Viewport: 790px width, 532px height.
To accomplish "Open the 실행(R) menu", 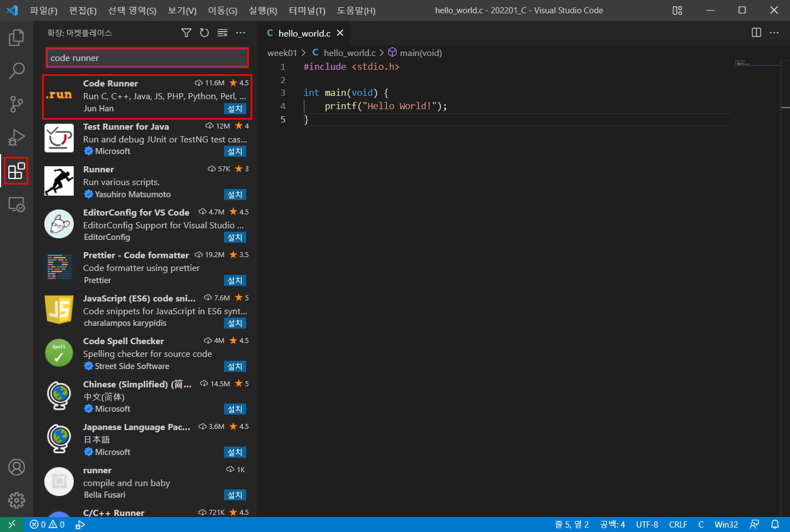I will click(263, 11).
